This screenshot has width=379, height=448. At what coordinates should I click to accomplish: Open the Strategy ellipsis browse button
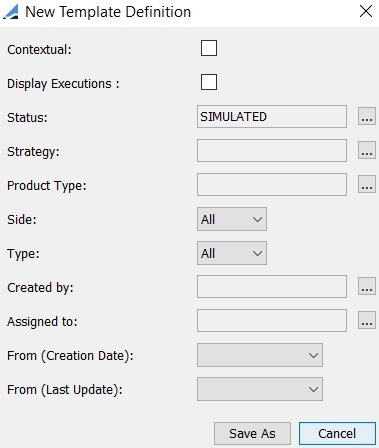(x=367, y=150)
